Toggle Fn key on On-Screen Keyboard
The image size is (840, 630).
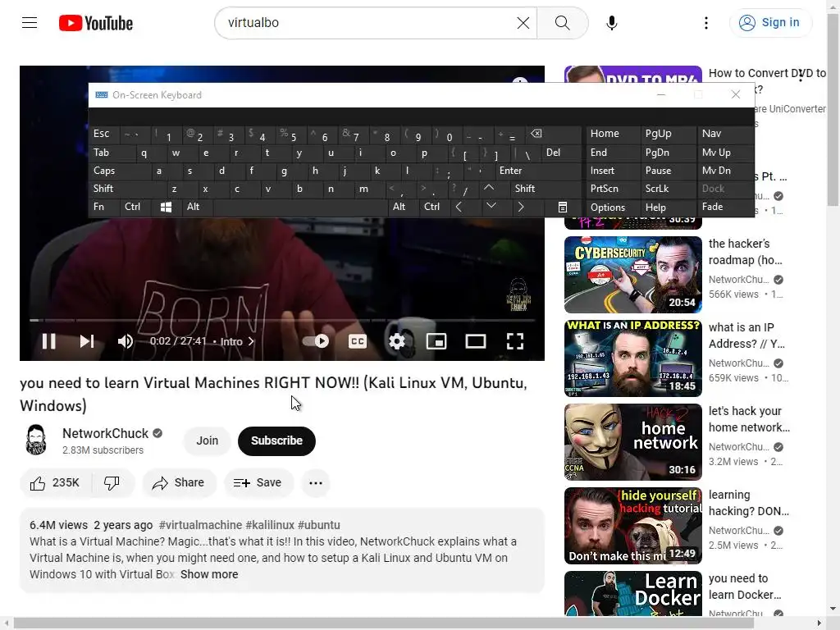point(104,207)
